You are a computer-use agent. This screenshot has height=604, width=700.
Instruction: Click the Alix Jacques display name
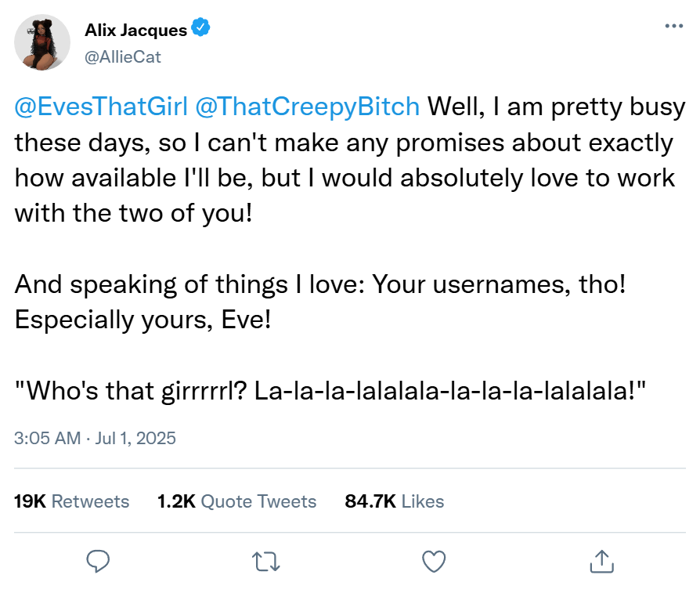135,31
